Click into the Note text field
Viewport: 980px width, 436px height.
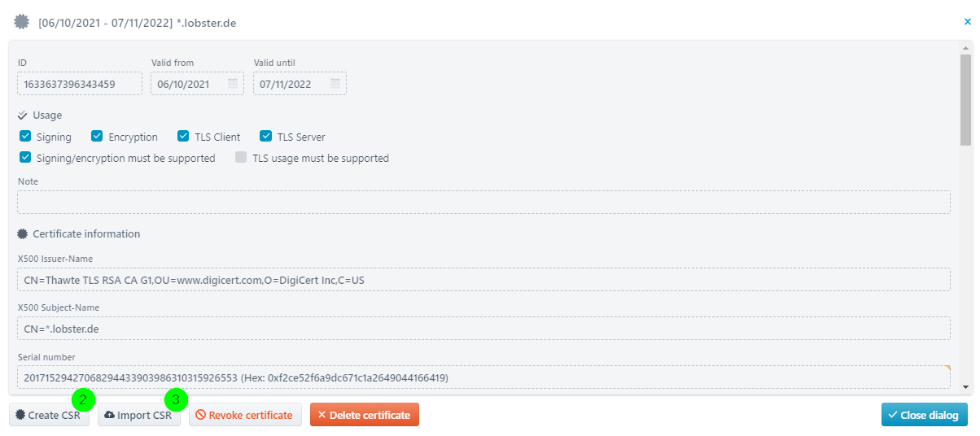[x=483, y=203]
